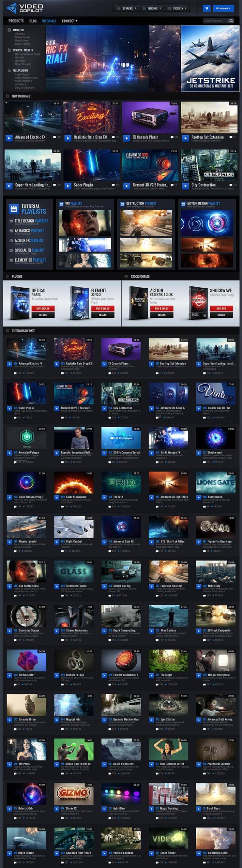
Task: Open the 3D Packs dropdown
Action: 127,8
